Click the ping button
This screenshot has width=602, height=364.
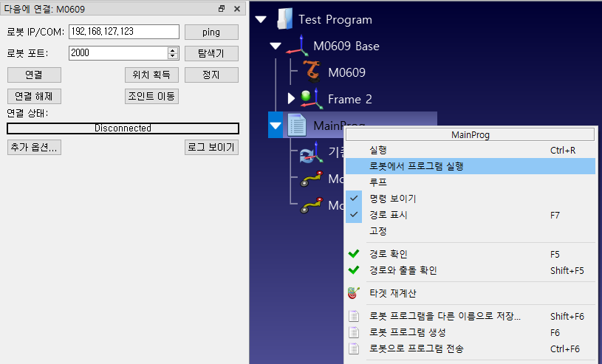[211, 32]
